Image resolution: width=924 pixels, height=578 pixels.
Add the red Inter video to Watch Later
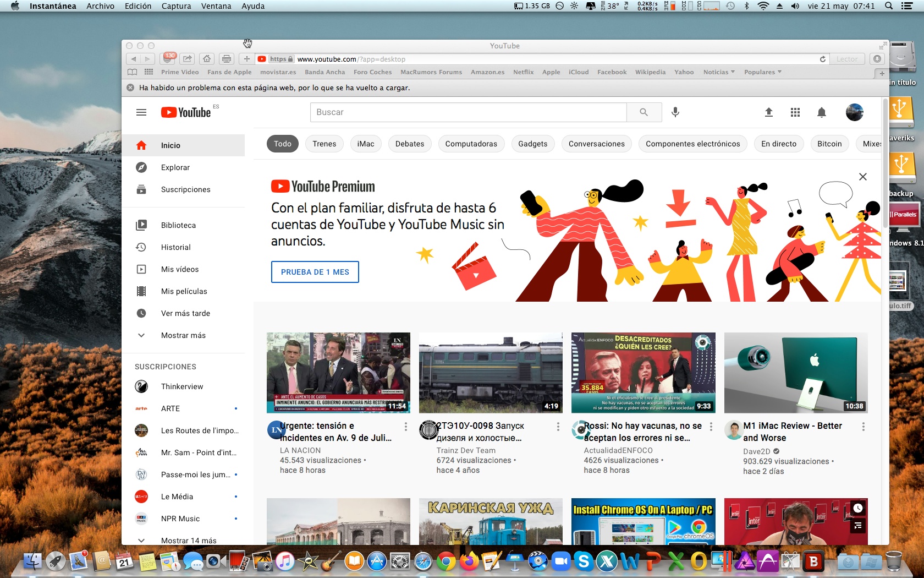tap(858, 508)
